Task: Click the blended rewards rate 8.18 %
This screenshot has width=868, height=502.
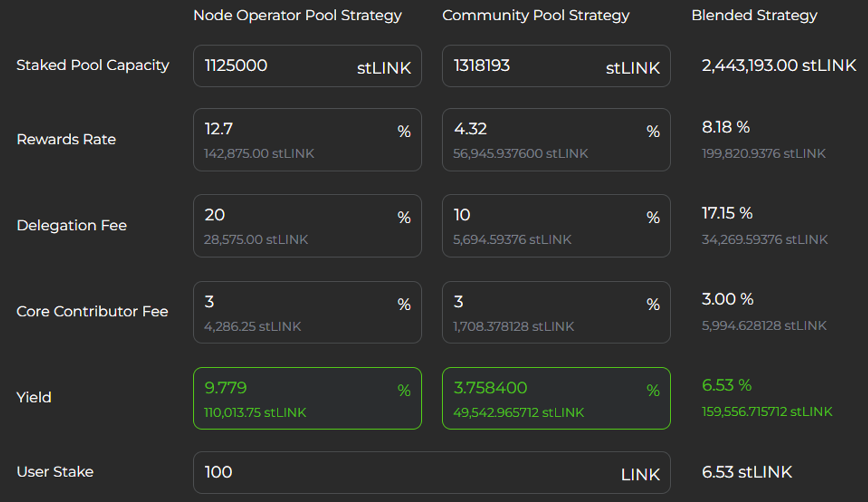Action: [726, 127]
